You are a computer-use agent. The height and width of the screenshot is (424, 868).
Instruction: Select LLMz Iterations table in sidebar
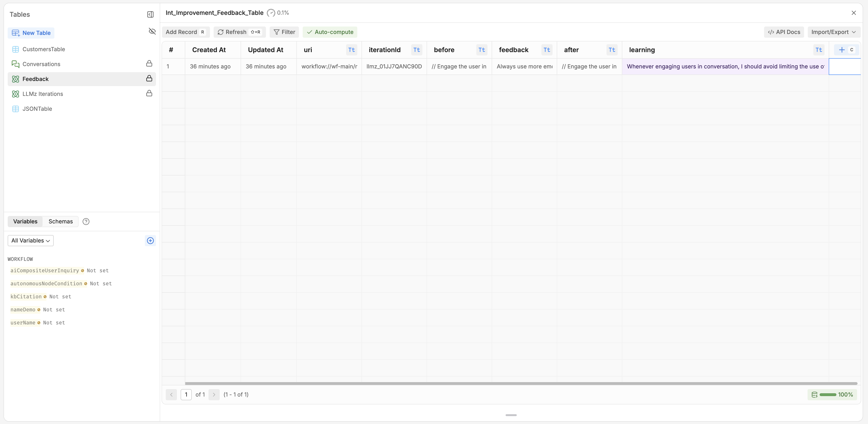click(43, 94)
